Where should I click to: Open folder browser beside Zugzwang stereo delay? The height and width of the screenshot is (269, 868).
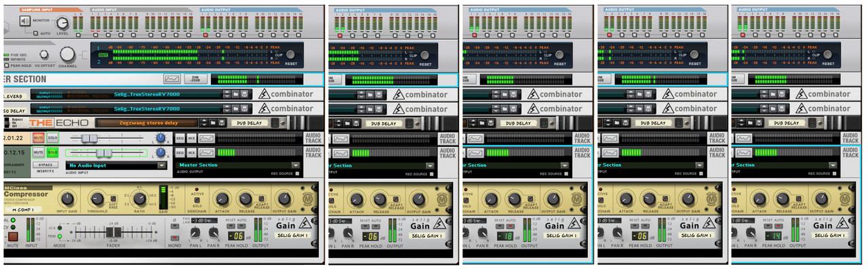pos(213,123)
